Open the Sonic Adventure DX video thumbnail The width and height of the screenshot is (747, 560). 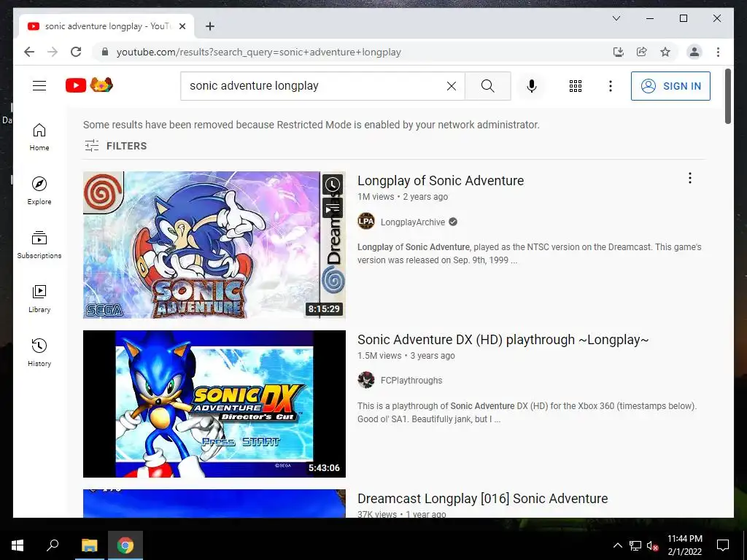214,404
